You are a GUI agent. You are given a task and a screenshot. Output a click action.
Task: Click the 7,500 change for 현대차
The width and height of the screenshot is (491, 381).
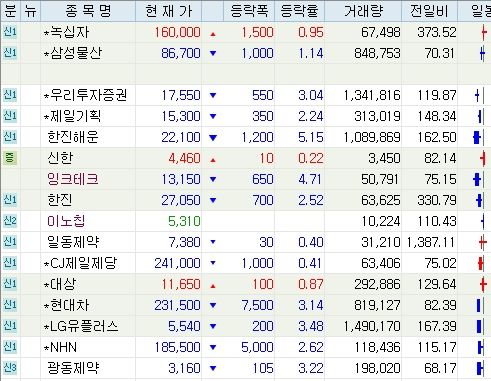[x=257, y=305]
